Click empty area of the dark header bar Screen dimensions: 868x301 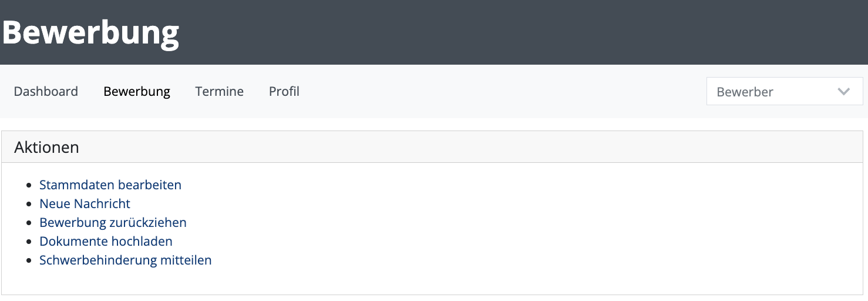(x=529, y=32)
